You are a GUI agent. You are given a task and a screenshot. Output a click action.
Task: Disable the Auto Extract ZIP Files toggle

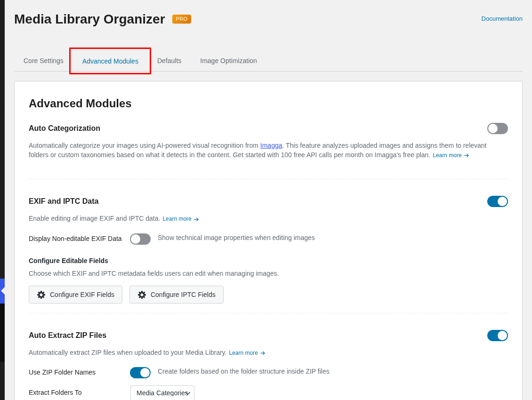497,336
